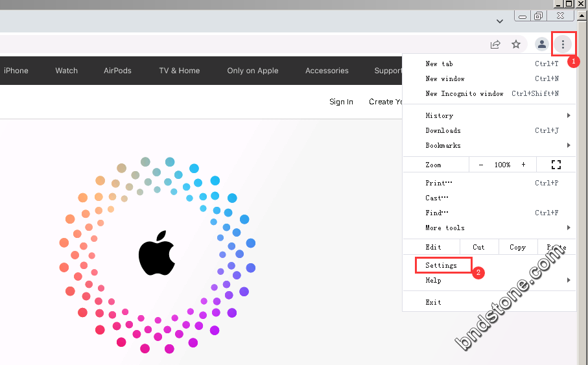This screenshot has height=365, width=588.
Task: Choose Find from the menu
Action: [489, 213]
